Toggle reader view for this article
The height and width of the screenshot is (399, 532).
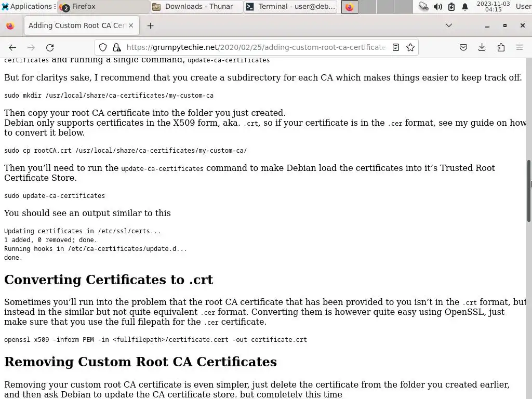coord(395,47)
